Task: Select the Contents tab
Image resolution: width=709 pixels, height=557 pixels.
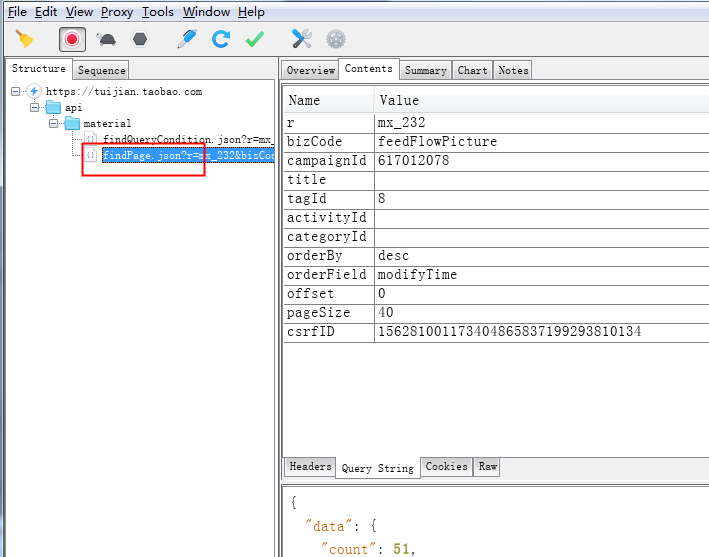Action: coord(369,69)
